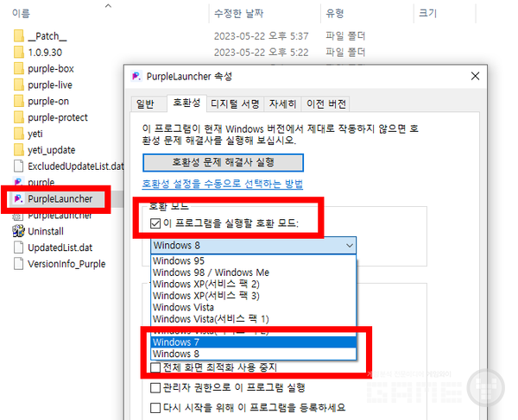Enable 전체 화면 최적화 사용 중지 checkbox
This screenshot has height=420, width=518.
155,368
